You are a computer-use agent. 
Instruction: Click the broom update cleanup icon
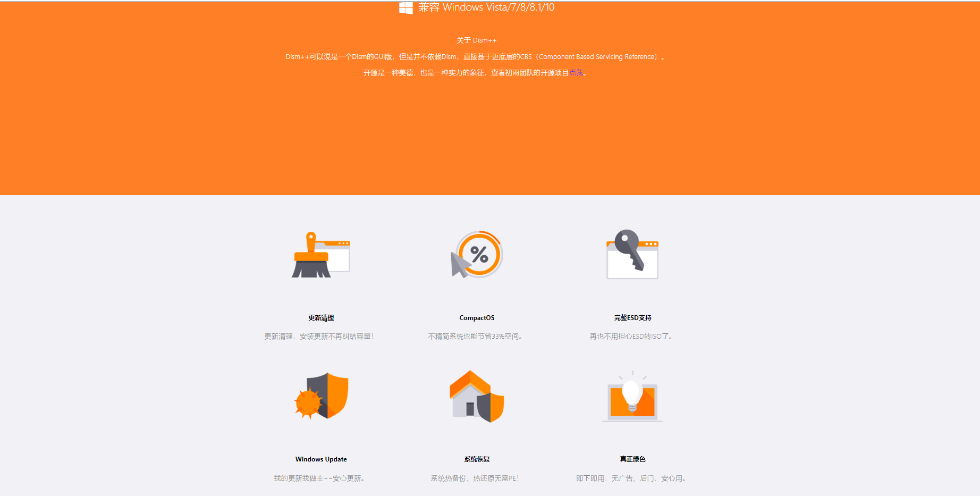click(321, 255)
